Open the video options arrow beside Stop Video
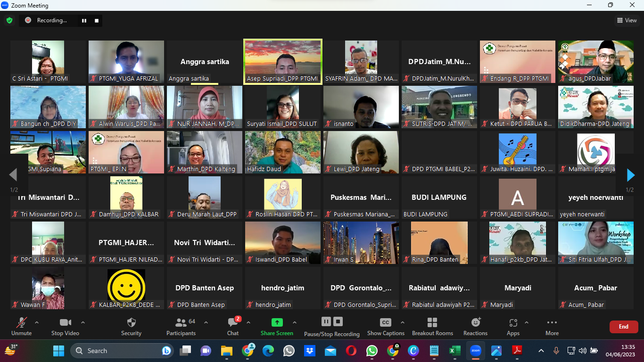 [x=83, y=323]
